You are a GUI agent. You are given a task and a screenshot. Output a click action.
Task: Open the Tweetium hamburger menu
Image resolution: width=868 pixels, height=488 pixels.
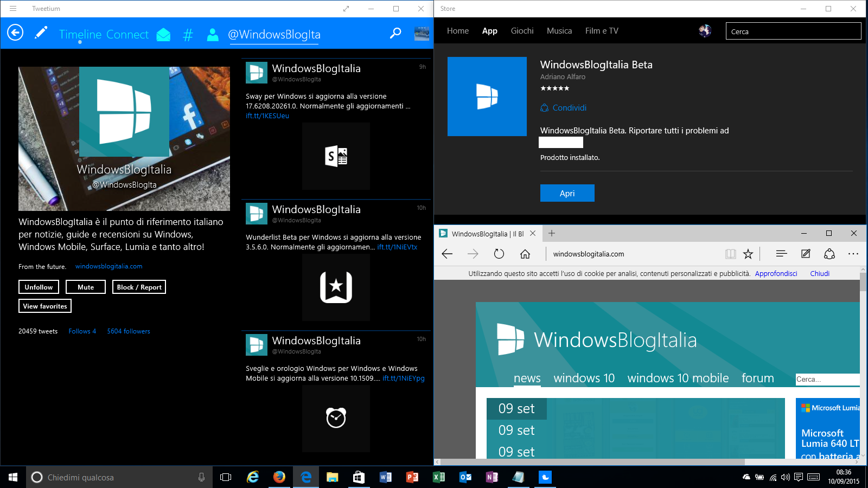(13, 9)
